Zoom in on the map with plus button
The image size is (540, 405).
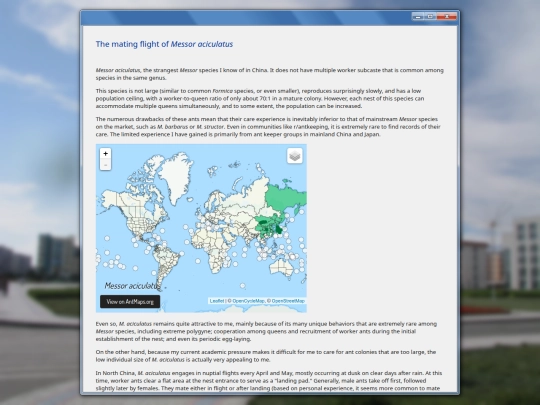[x=105, y=154]
